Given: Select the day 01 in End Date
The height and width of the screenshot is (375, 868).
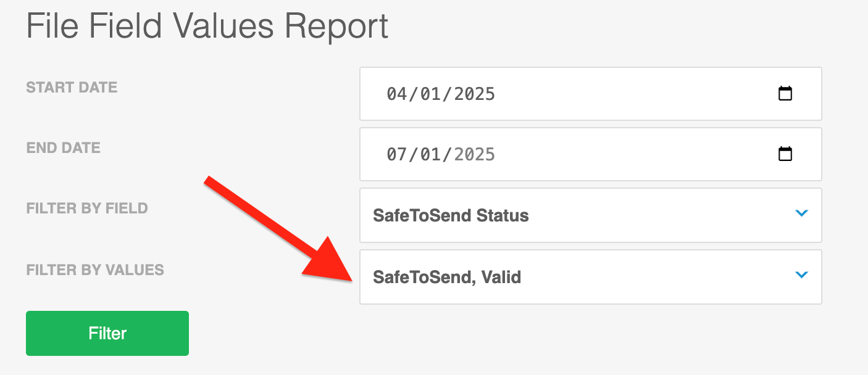Looking at the screenshot, I should pyautogui.click(x=431, y=154).
